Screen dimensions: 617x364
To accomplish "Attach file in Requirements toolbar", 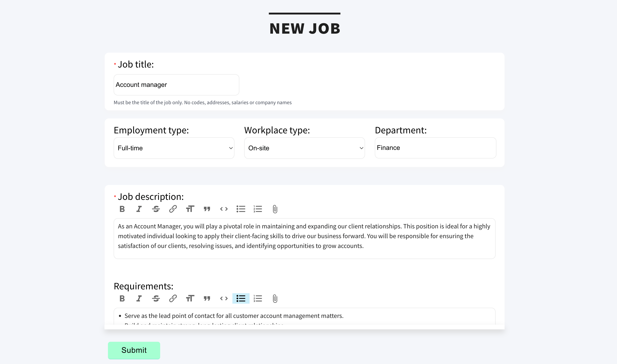I will click(275, 299).
